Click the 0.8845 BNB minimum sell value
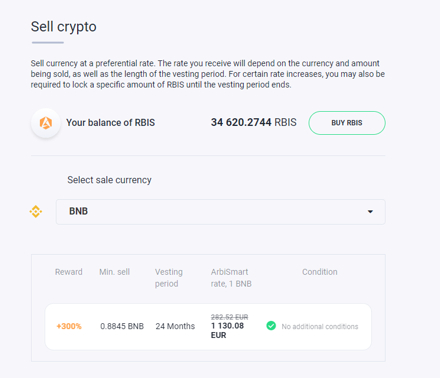 (x=122, y=326)
